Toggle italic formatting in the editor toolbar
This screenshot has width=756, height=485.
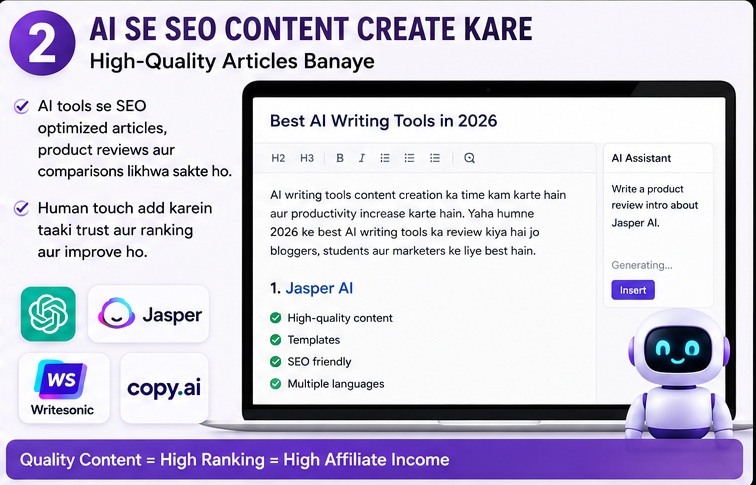click(x=362, y=158)
